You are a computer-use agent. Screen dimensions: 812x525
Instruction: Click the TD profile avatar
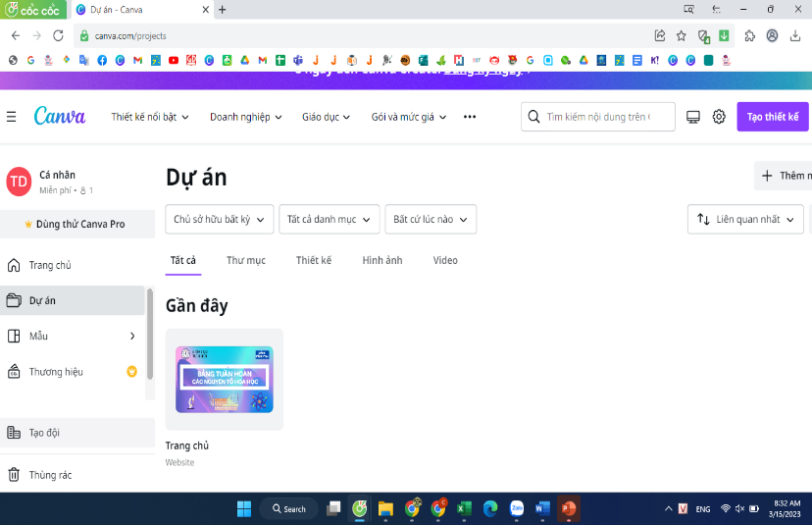pyautogui.click(x=19, y=182)
